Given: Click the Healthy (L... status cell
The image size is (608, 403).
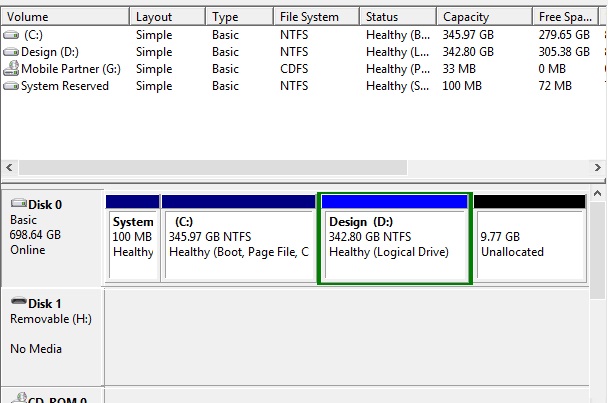Looking at the screenshot, I should click(x=398, y=52).
